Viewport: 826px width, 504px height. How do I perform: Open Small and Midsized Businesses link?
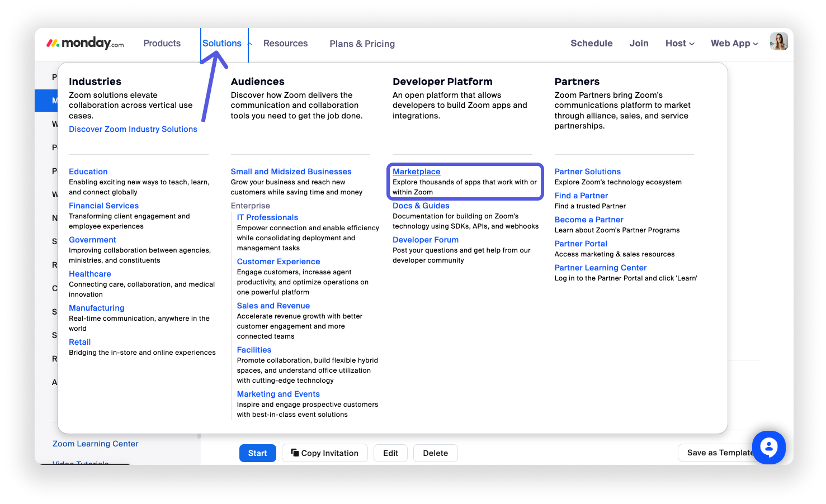pyautogui.click(x=291, y=172)
